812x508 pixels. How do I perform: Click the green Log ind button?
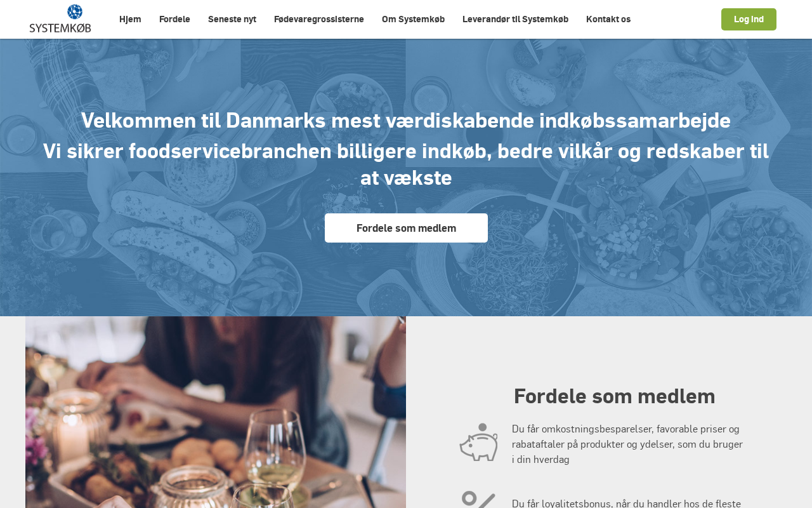(x=749, y=19)
